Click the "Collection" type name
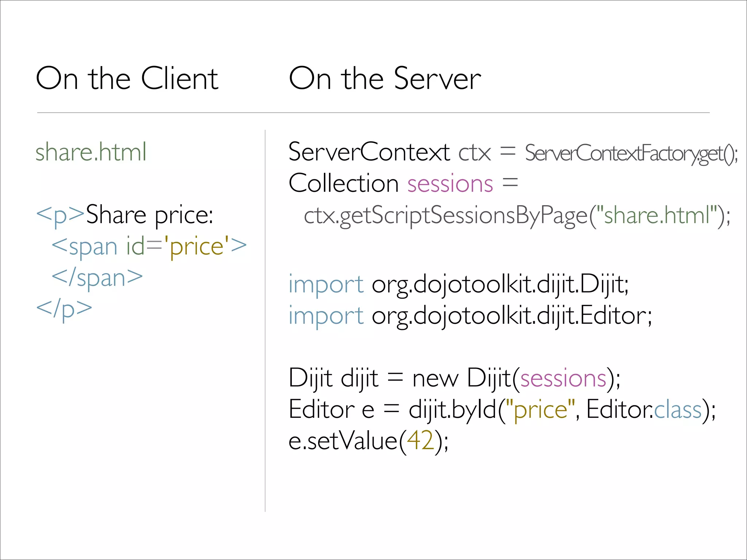Viewport: 747px width, 560px height. coord(343,183)
